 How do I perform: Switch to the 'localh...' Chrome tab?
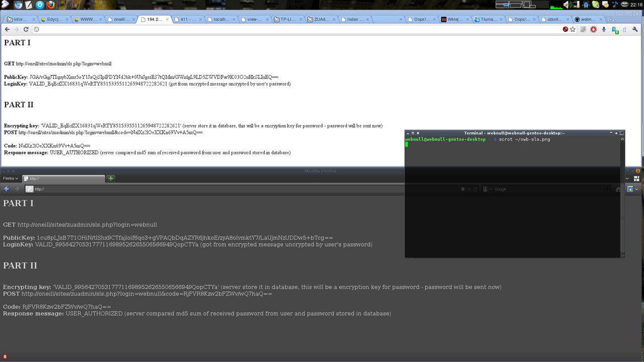point(221,19)
